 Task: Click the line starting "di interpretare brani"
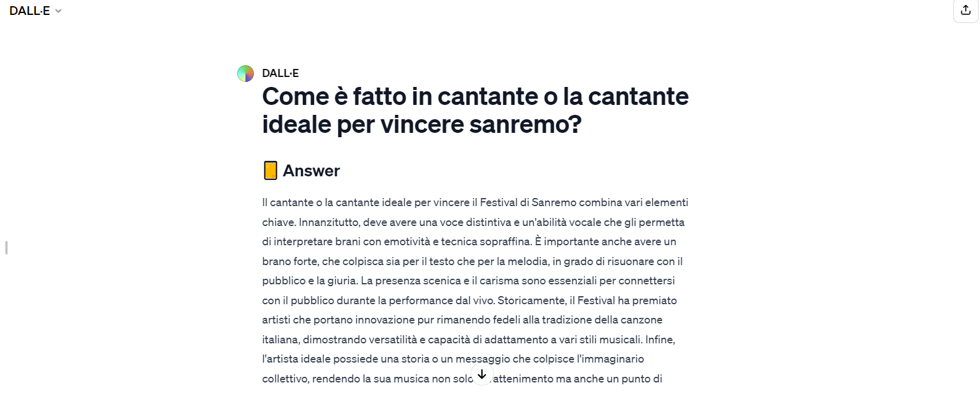click(x=469, y=242)
